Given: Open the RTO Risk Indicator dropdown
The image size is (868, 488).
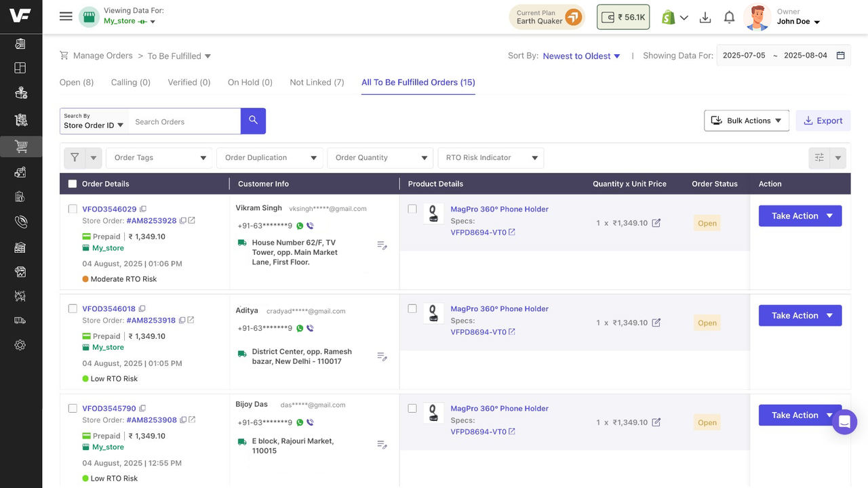Looking at the screenshot, I should click(x=491, y=158).
